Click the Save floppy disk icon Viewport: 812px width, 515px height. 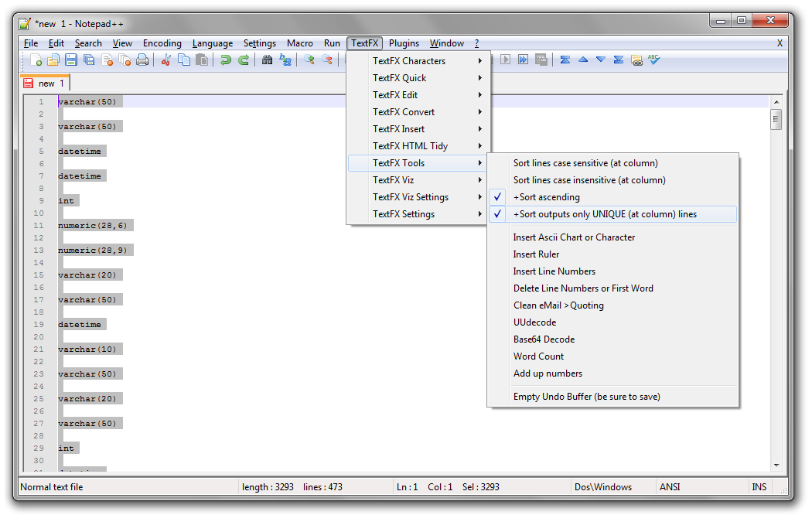point(71,60)
